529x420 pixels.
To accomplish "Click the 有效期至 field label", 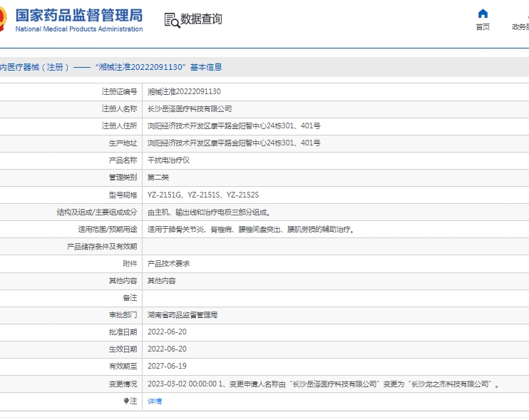I will (x=123, y=367).
